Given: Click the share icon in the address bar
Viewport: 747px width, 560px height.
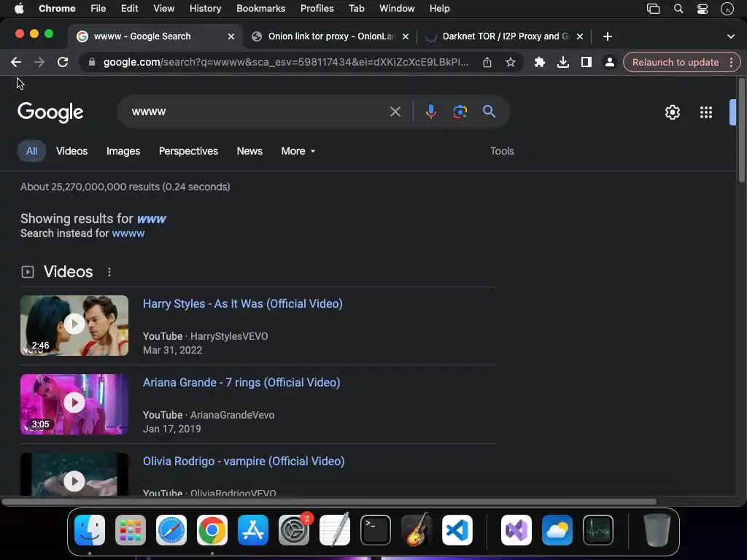Looking at the screenshot, I should 487,63.
